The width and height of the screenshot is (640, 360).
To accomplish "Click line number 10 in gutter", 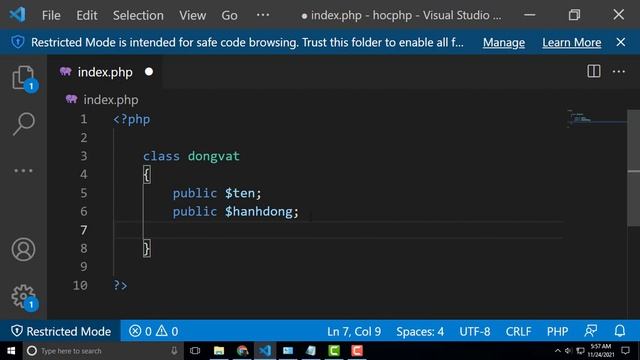I will [x=80, y=285].
